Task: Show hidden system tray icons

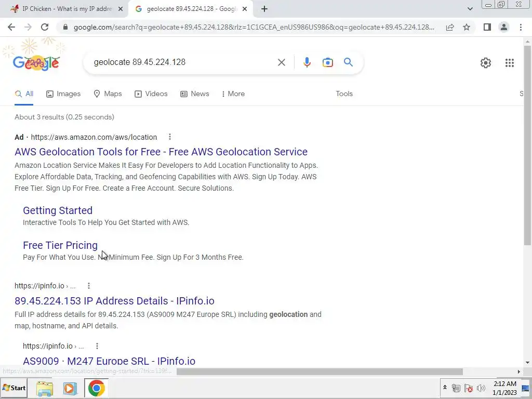Action: [x=445, y=388]
